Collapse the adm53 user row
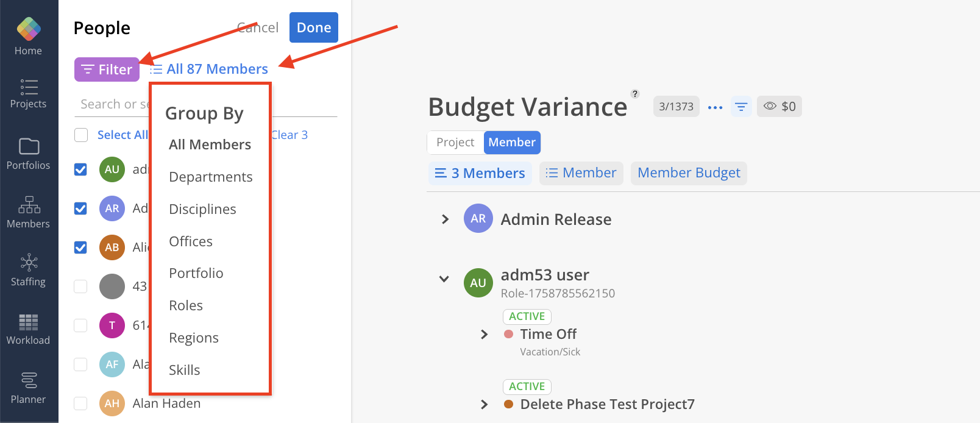The height and width of the screenshot is (423, 980). [x=444, y=279]
